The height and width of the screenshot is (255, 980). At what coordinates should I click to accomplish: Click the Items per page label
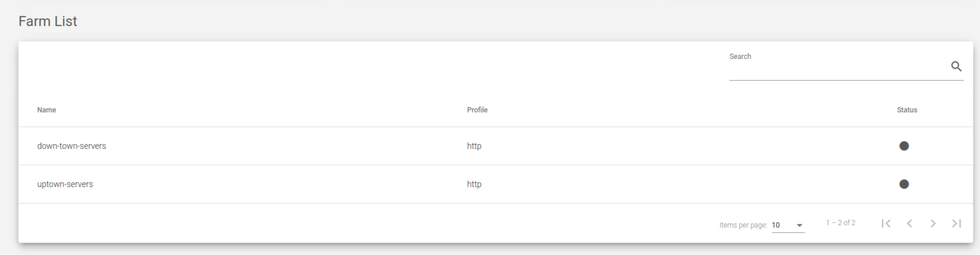coord(743,225)
